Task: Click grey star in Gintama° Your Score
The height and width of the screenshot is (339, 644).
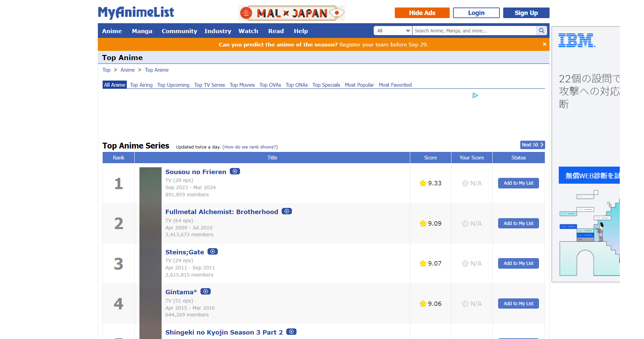Action: pos(465,304)
